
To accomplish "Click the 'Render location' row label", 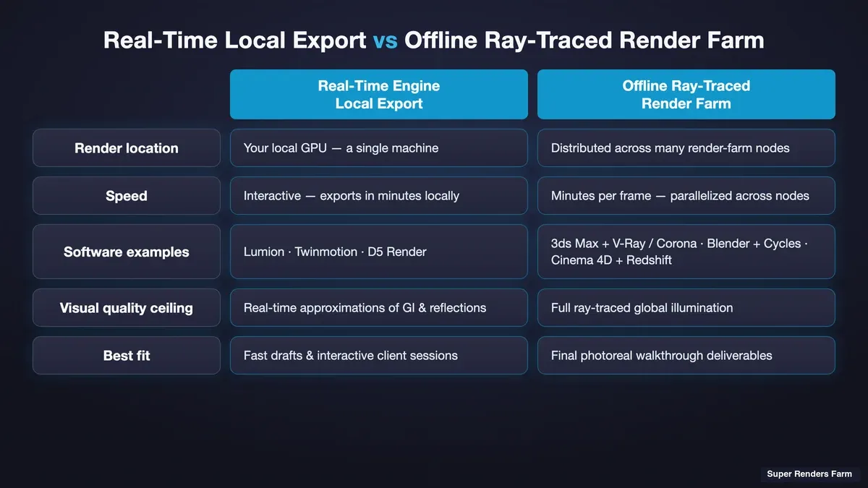I will coord(127,148).
